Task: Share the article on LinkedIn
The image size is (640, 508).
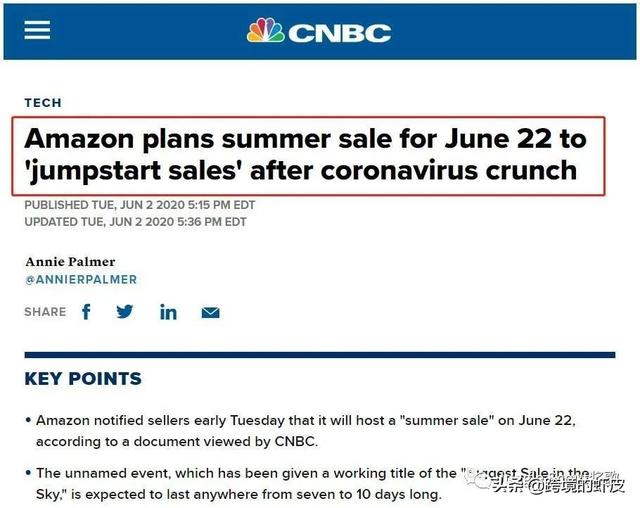Action: pos(168,312)
